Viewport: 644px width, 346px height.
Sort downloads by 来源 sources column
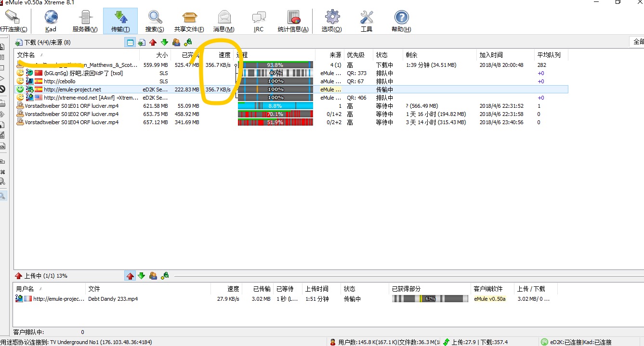pos(329,55)
